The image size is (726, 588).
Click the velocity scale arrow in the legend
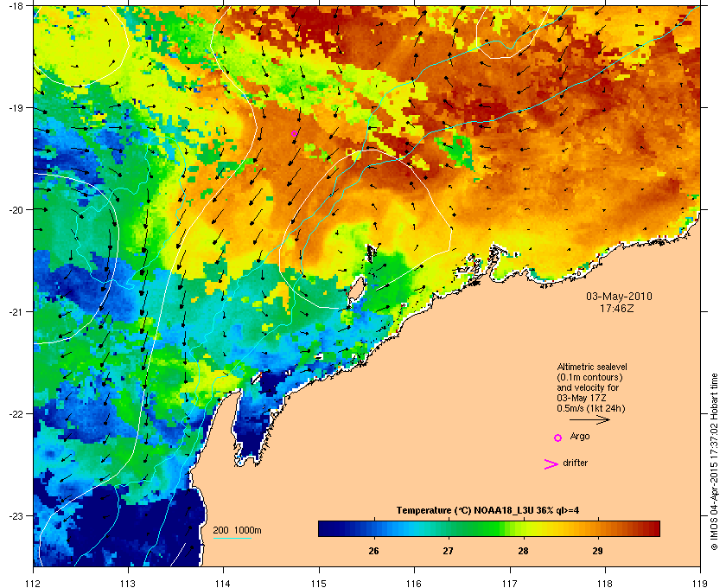[x=589, y=420]
